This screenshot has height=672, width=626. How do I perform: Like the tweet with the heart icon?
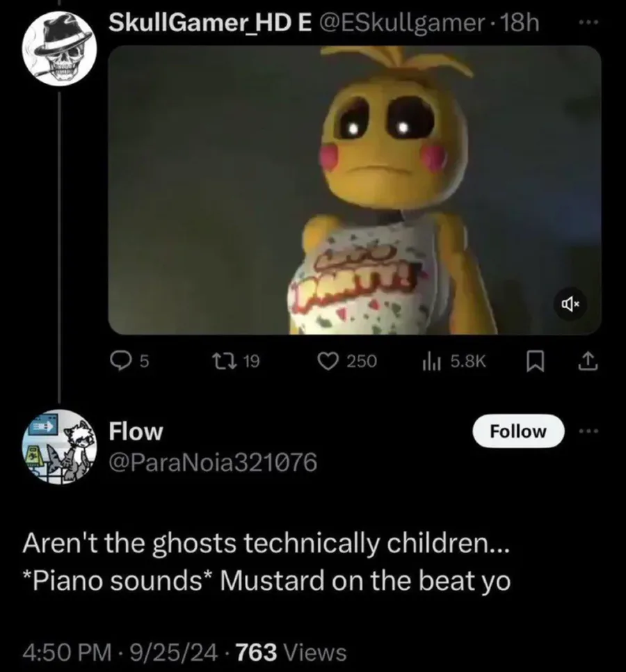[327, 360]
